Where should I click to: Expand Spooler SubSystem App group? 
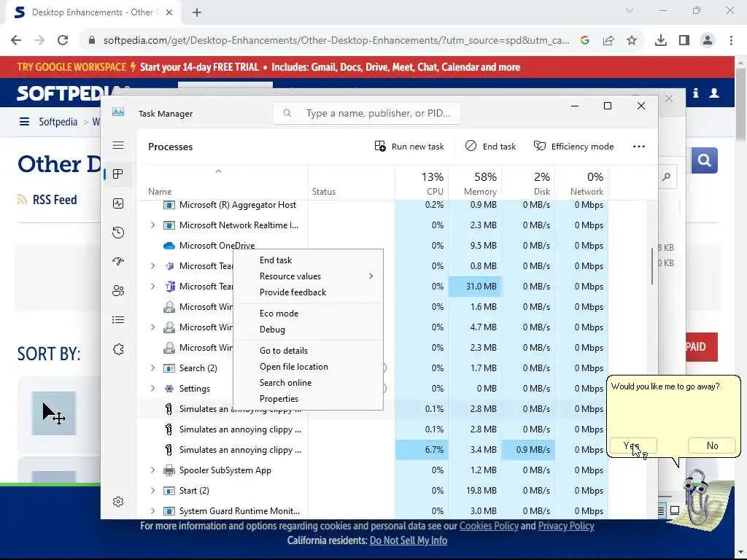coord(152,470)
